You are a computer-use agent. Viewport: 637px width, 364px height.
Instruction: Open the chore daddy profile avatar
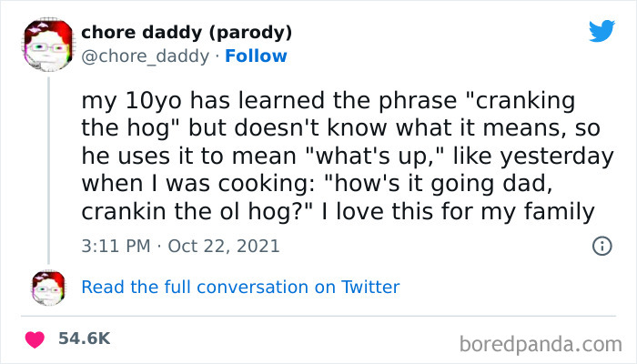[48, 45]
